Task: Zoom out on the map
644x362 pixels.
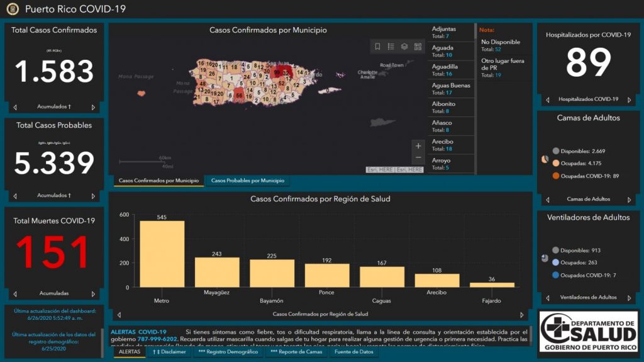Action: (418, 157)
